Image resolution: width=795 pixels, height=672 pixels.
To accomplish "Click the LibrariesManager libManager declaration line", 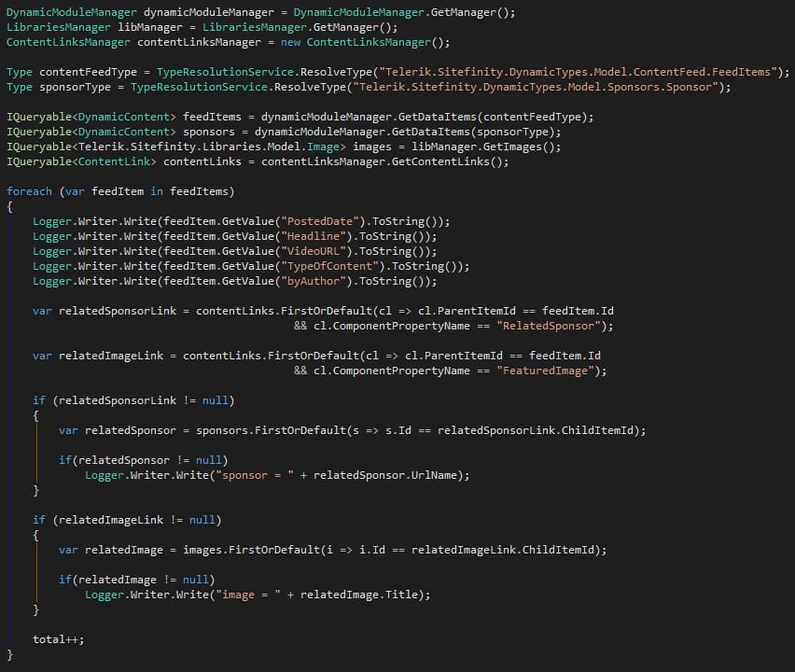I will pos(202,27).
